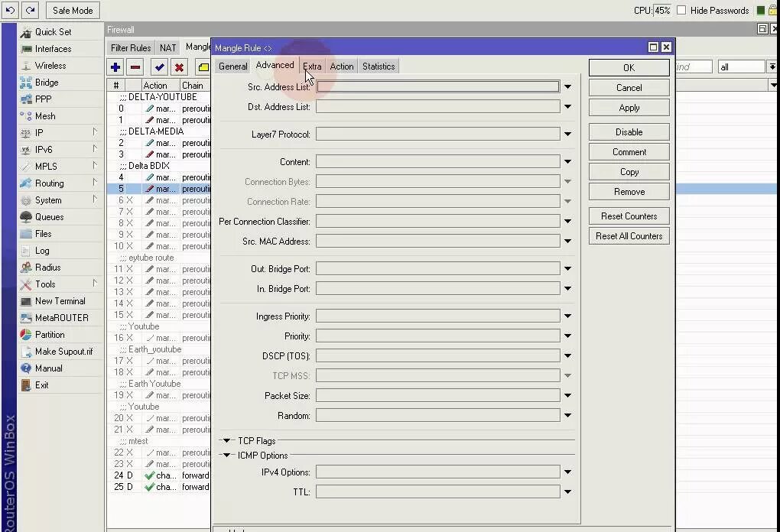Image resolution: width=780 pixels, height=532 pixels.
Task: Switch to the Advanced tab
Action: click(275, 65)
